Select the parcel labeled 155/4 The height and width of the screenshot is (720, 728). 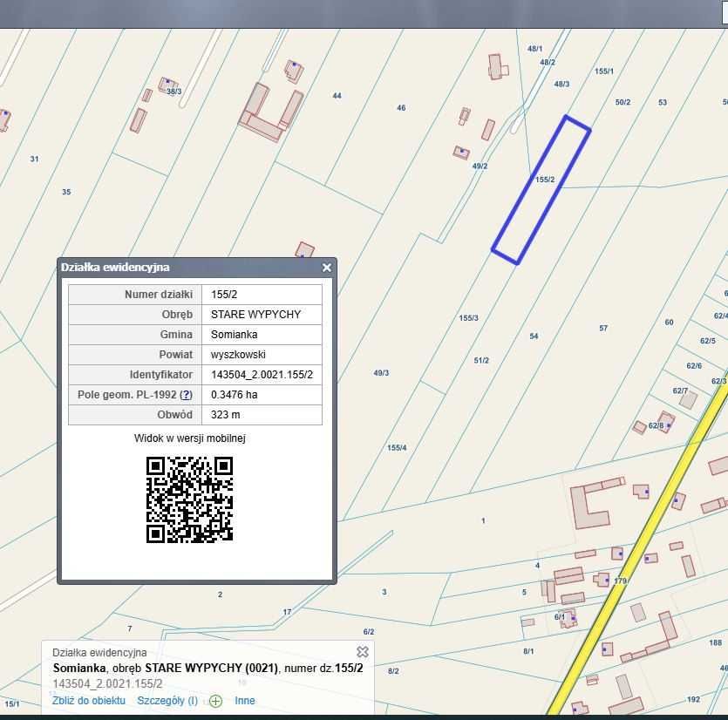click(x=397, y=448)
